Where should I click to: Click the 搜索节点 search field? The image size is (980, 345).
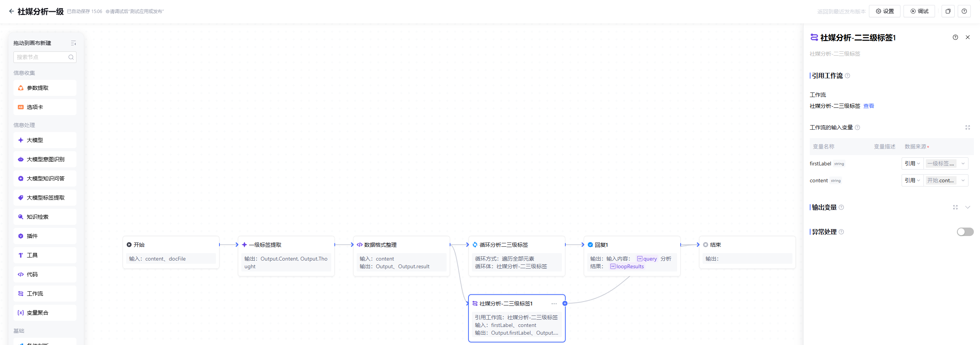[x=45, y=57]
